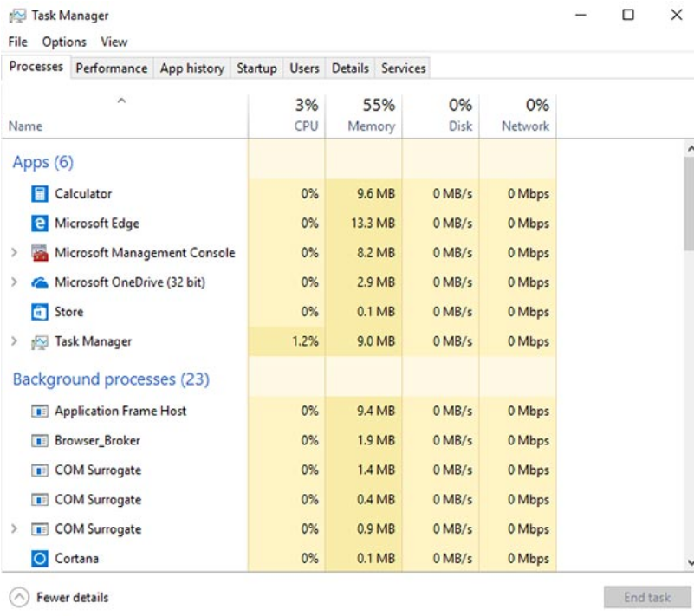The height and width of the screenshot is (616, 694).
Task: Click the Application Frame Host icon
Action: (x=39, y=412)
